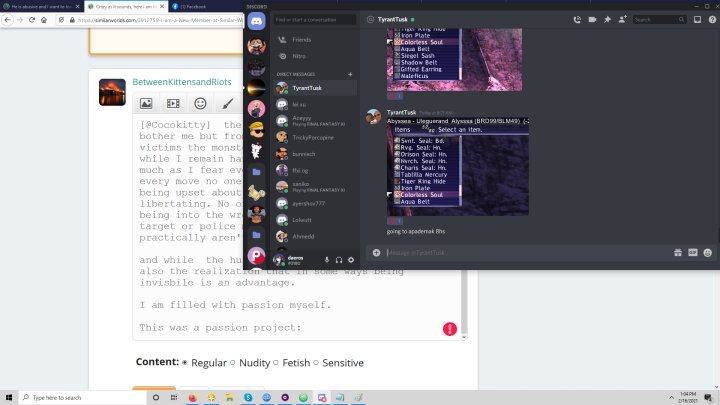Open the GIF picker in Discord
The width and height of the screenshot is (720, 405).
[x=692, y=253]
